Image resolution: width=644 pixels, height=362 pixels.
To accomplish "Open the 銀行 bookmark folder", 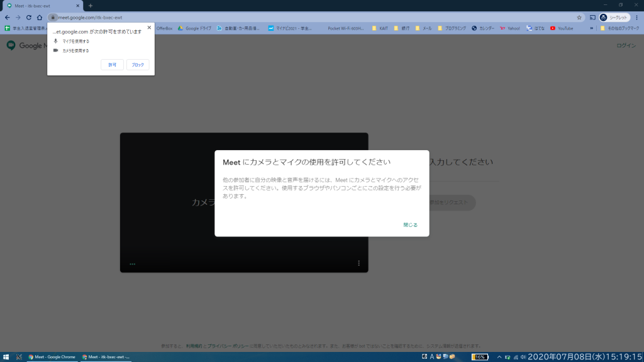I will click(x=402, y=28).
